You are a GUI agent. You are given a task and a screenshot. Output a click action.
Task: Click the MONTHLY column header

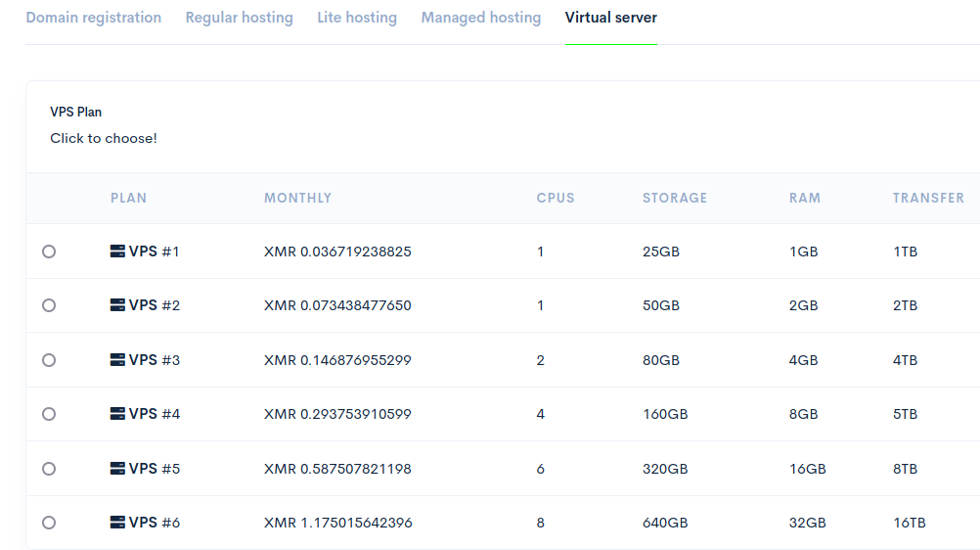click(297, 198)
